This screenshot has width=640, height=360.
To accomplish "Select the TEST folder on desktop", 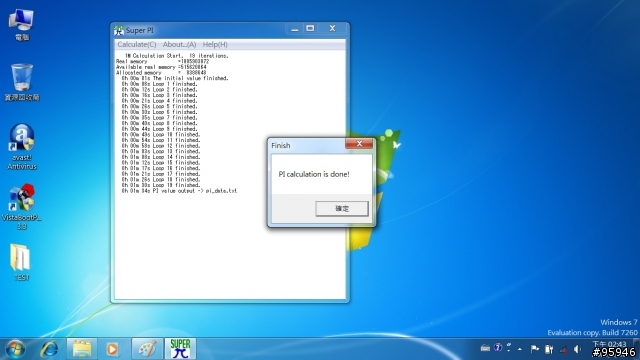I will pos(21,262).
